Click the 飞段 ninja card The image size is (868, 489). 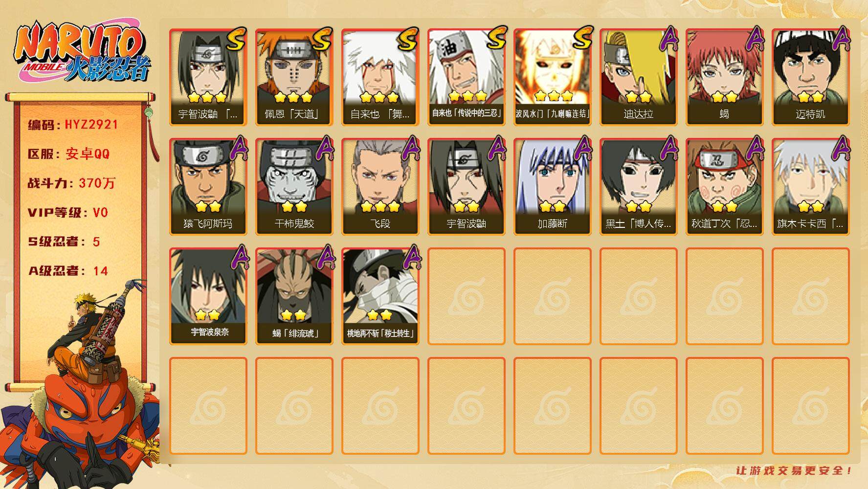[380, 187]
